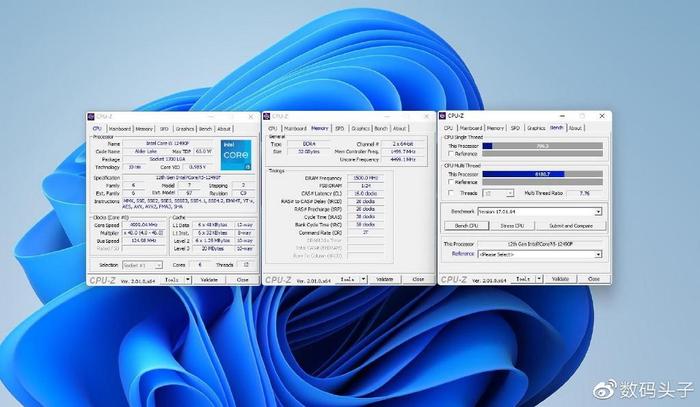Click the CPU-Z title icon of the Bench window

click(442, 116)
